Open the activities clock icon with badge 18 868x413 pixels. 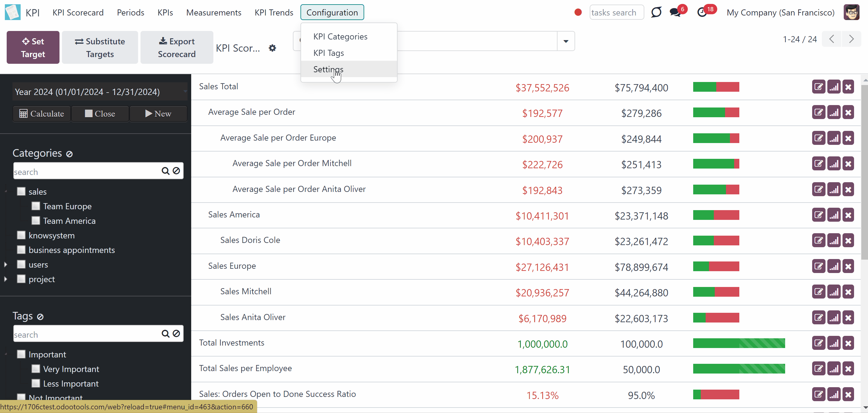coord(702,13)
